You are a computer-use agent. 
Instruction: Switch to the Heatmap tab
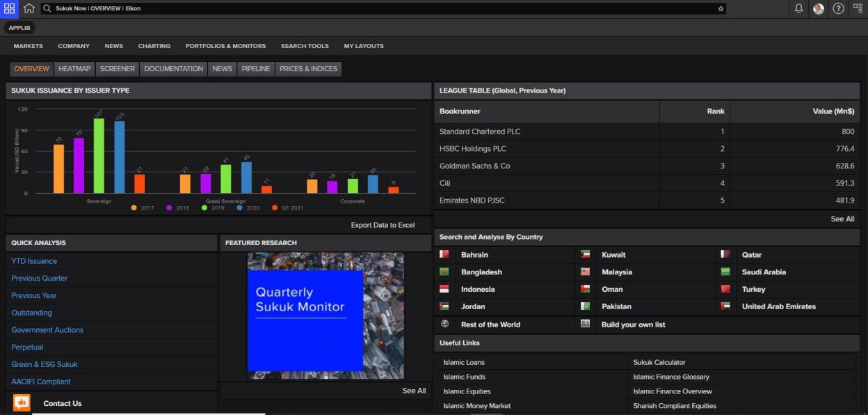click(74, 69)
